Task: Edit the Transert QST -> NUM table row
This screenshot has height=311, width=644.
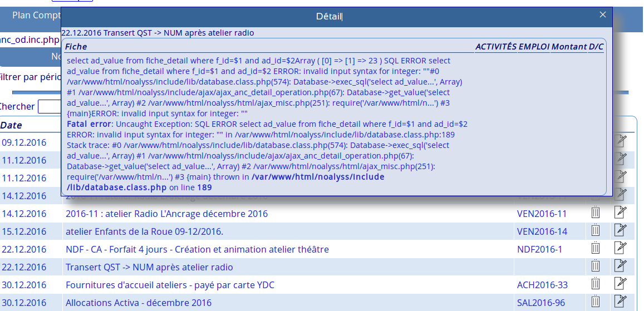Action: (x=620, y=266)
